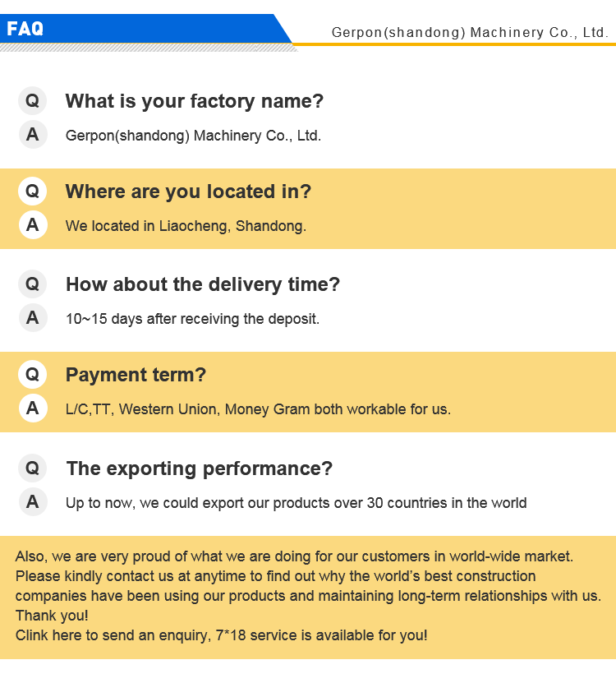The height and width of the screenshot is (683, 616).
Task: Click the A icon beside Liaocheng, Shandong answer
Action: [32, 225]
